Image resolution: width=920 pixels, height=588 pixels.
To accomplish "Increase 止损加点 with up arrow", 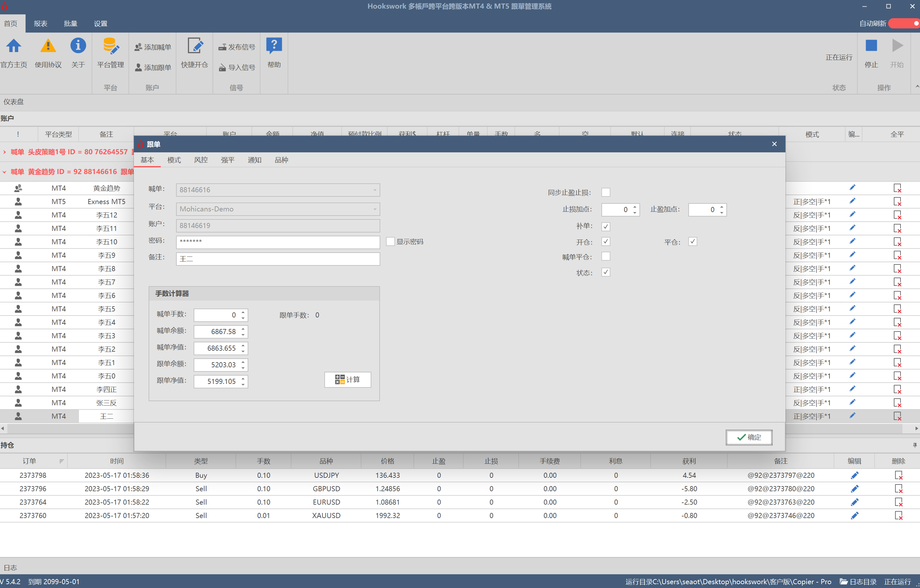I will pos(635,207).
